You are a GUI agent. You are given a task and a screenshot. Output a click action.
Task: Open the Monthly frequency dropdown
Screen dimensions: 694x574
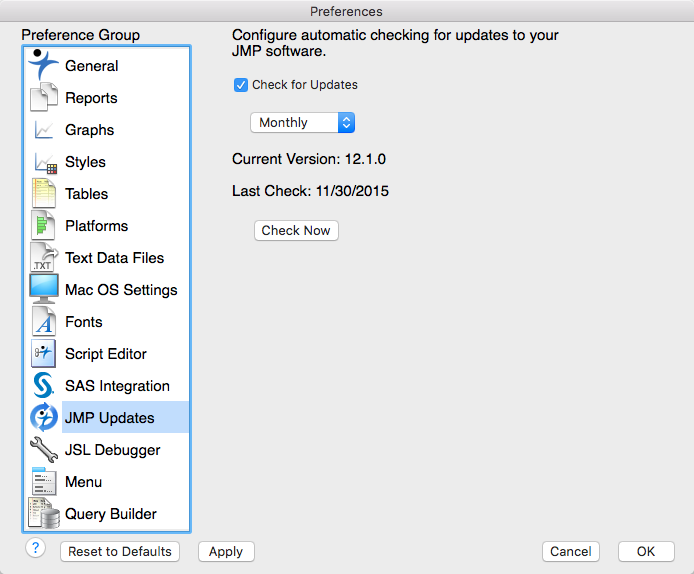[302, 123]
